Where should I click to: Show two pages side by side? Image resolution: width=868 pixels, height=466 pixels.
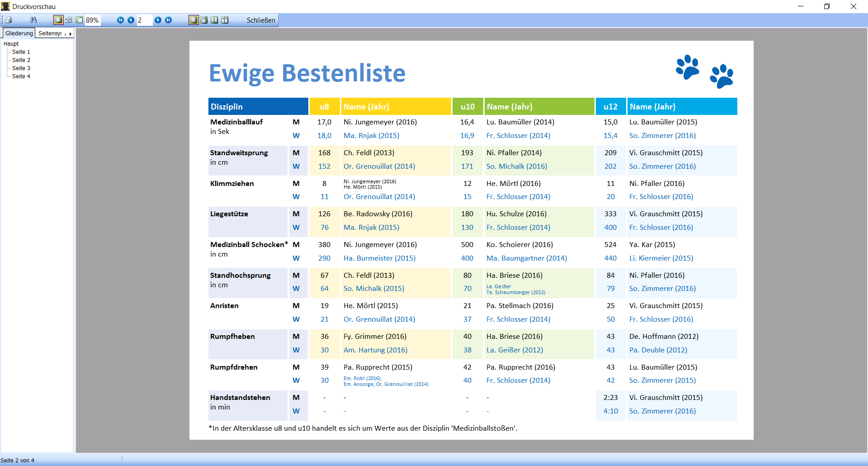pyautogui.click(x=214, y=20)
